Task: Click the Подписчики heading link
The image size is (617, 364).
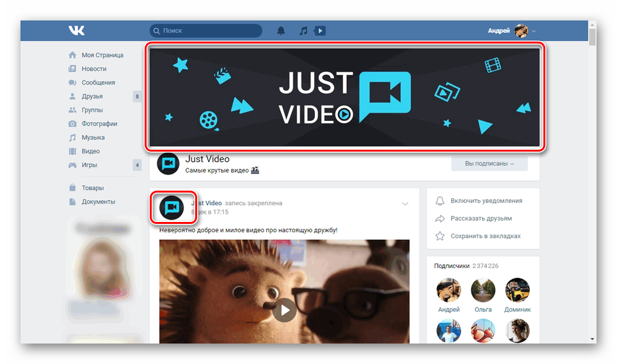Action: click(x=451, y=265)
